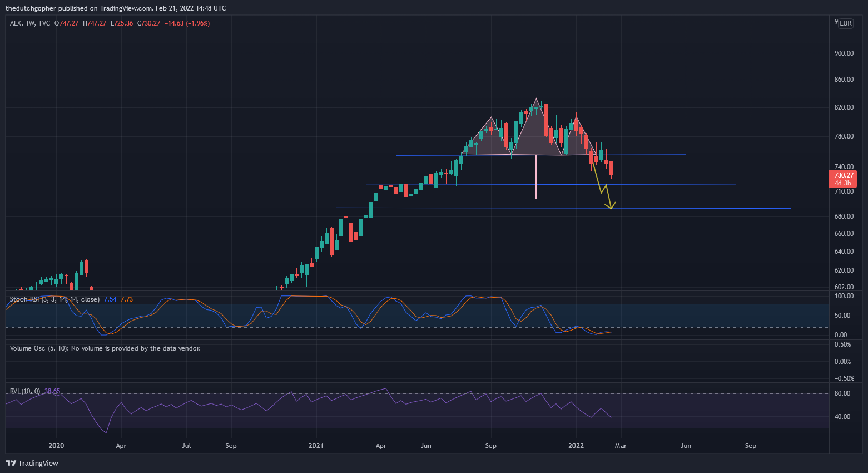The height and width of the screenshot is (473, 868).
Task: Click the 2022 time axis label
Action: [576, 446]
